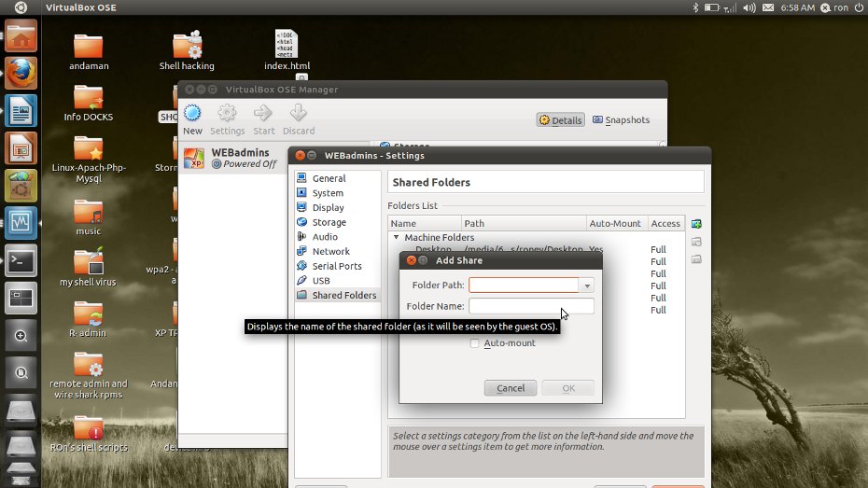868x488 pixels.
Task: Click the Path column header
Action: (524, 223)
